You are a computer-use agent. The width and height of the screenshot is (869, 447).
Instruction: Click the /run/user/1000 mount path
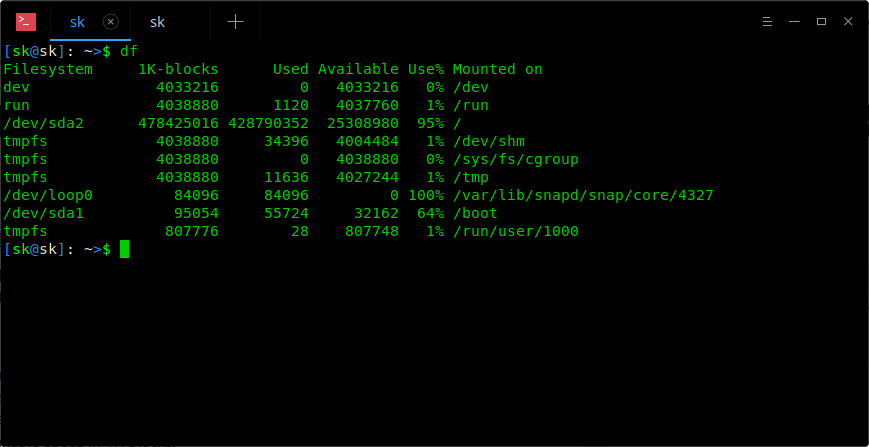pos(515,231)
